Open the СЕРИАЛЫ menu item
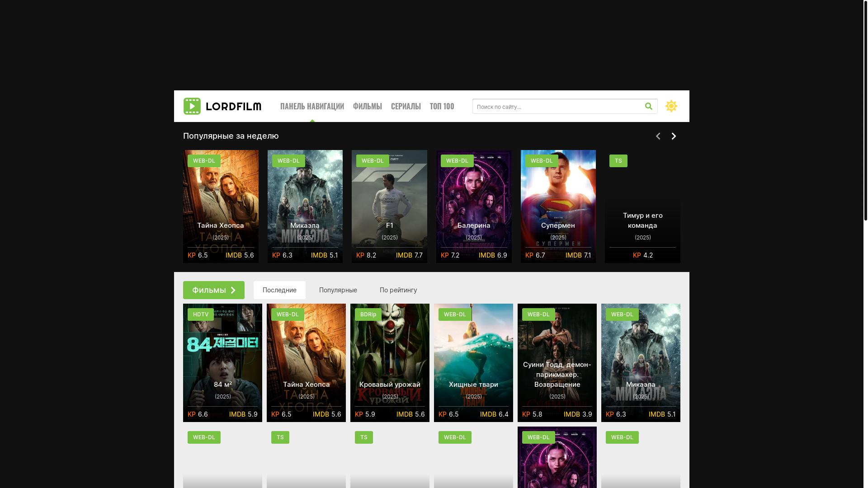This screenshot has width=868, height=488. click(406, 106)
